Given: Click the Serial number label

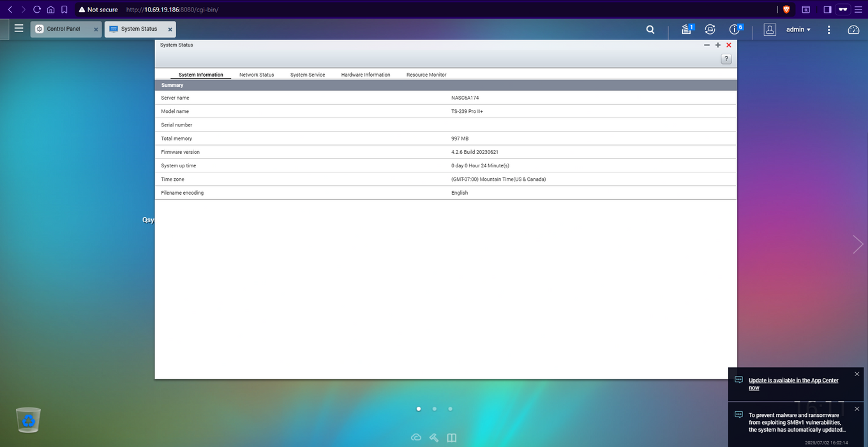Looking at the screenshot, I should point(177,125).
